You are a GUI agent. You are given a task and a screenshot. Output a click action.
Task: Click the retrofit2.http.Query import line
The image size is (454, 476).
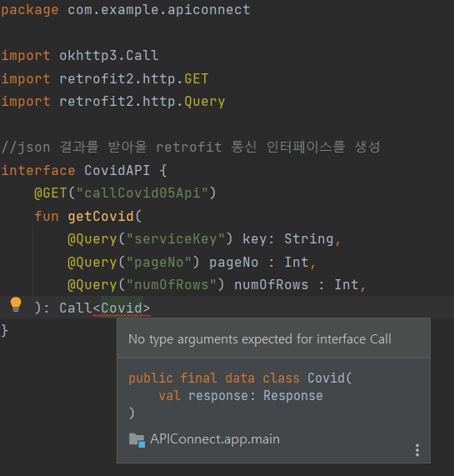[113, 102]
